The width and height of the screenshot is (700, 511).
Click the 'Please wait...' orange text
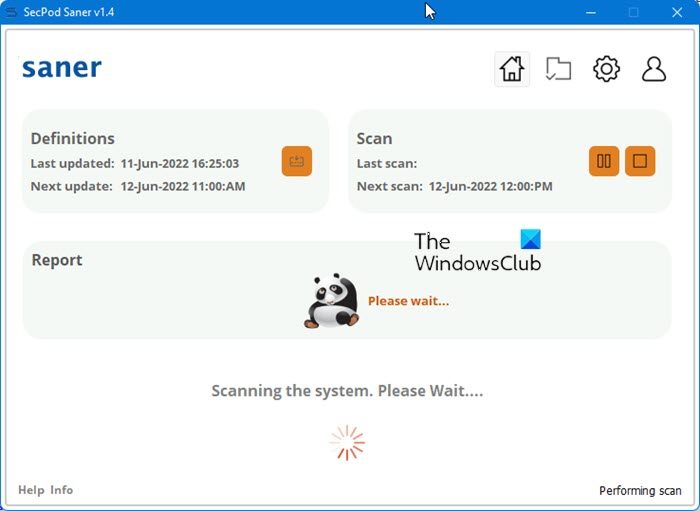(408, 301)
